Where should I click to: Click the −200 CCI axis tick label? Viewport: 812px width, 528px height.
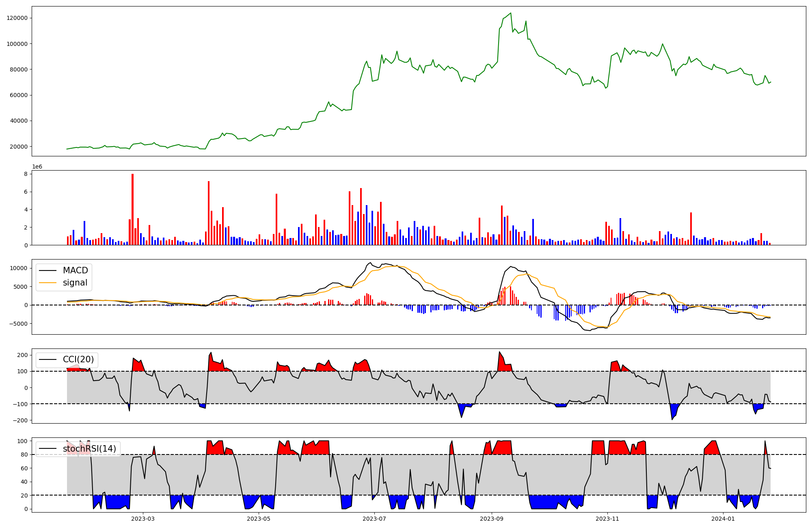click(x=19, y=420)
